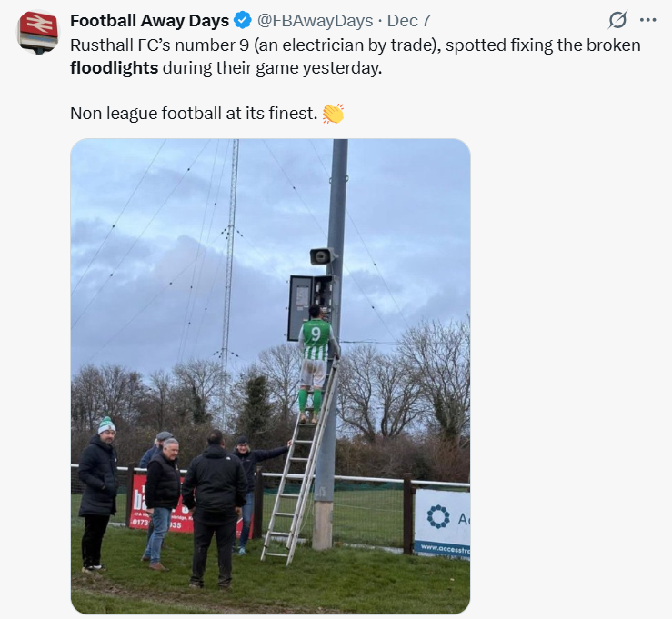The height and width of the screenshot is (619, 672).
Task: Click the Grok slashed-circle icon
Action: point(617,20)
